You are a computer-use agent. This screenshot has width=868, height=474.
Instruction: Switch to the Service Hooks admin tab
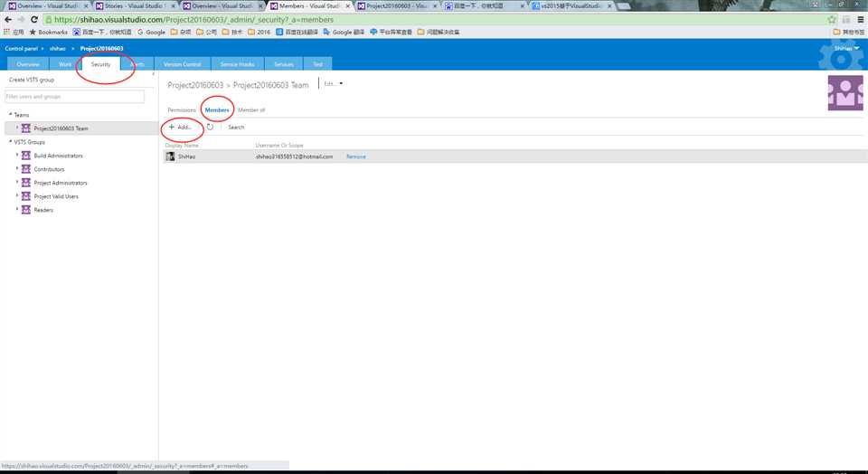point(238,64)
